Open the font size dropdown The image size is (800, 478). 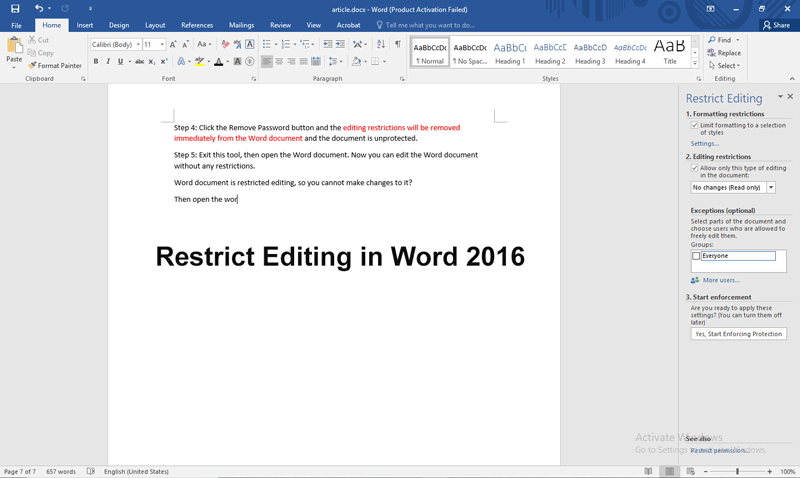[162, 44]
